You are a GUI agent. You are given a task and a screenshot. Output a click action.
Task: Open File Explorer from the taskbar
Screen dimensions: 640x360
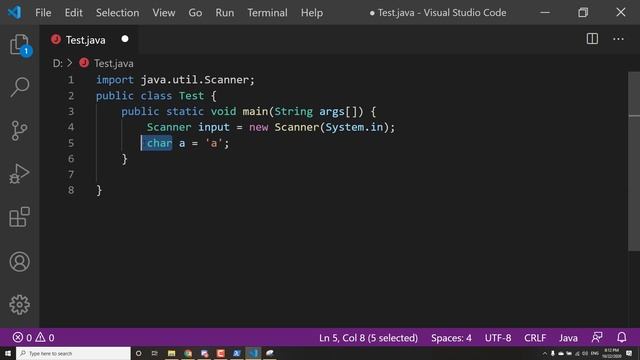pos(171,353)
